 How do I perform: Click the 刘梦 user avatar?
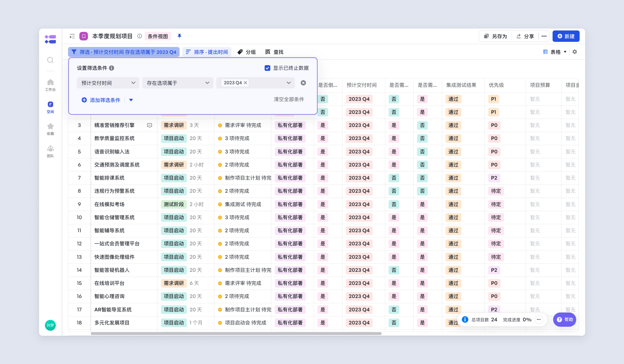click(x=50, y=325)
